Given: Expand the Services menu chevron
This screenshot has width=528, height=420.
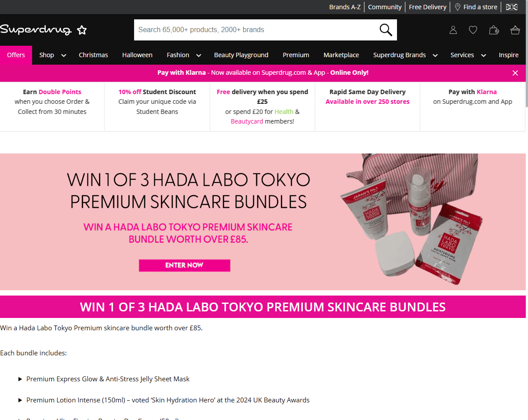Looking at the screenshot, I should point(484,55).
